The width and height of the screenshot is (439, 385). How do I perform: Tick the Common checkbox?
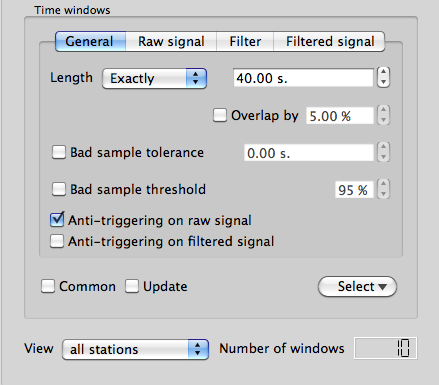coord(48,286)
